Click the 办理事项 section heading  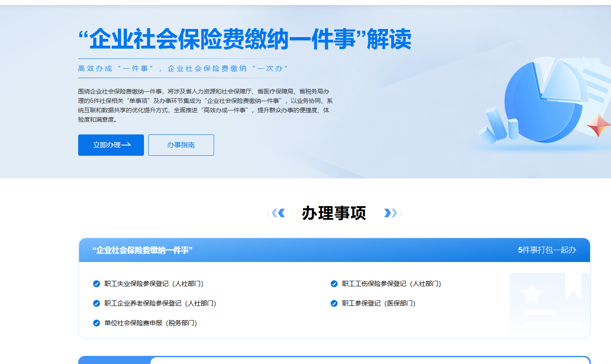(x=334, y=213)
